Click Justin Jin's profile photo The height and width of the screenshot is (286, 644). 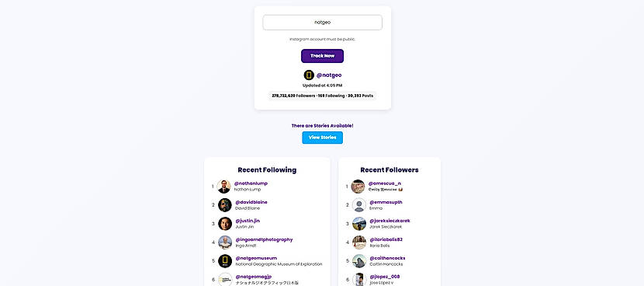[225, 224]
